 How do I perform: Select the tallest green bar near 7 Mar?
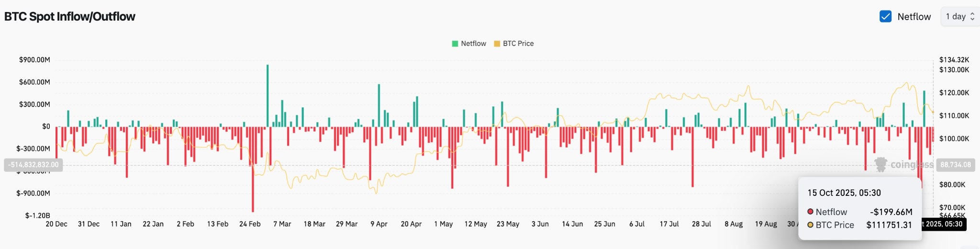tap(267, 95)
